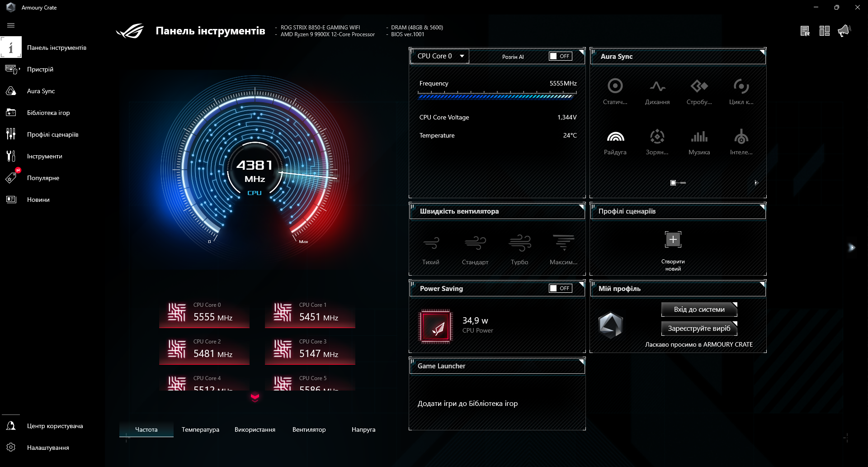Collapse the hamburger sidebar menu

(11, 25)
